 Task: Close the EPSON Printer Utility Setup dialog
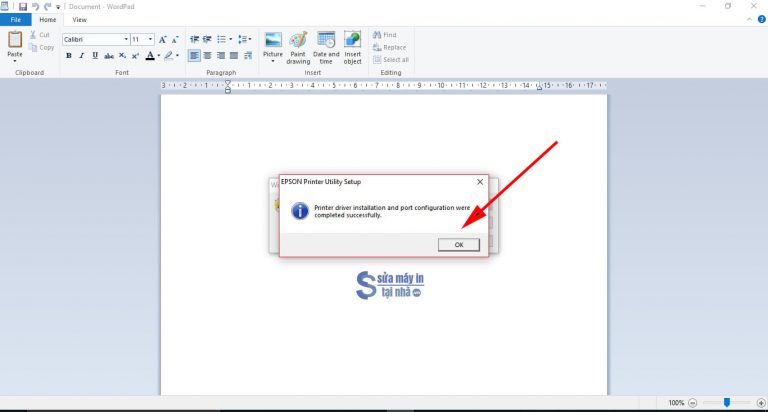[479, 182]
